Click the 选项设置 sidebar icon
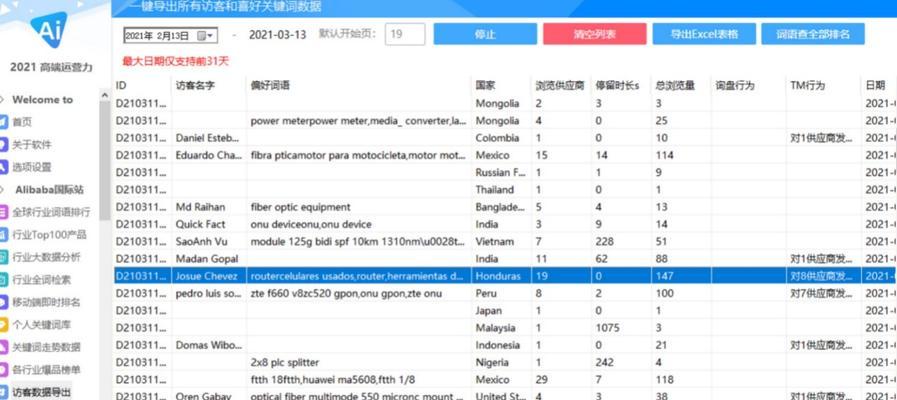The height and width of the screenshot is (400, 897). pos(3,167)
